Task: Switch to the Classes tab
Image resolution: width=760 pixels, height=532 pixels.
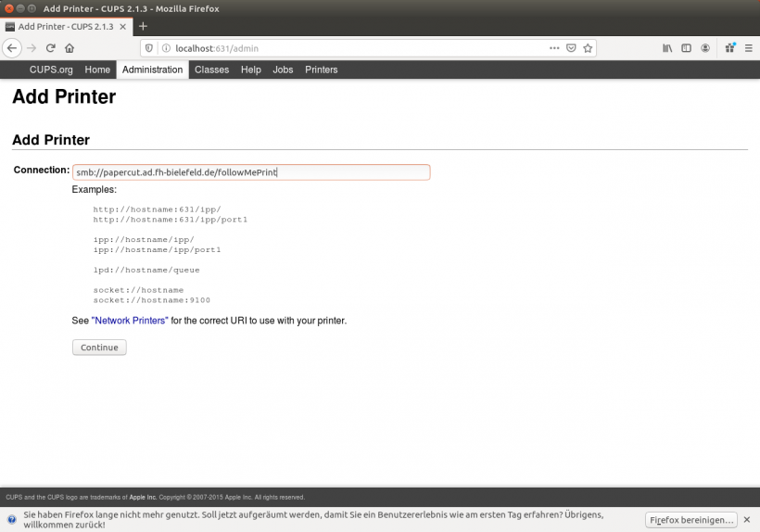Action: point(211,70)
